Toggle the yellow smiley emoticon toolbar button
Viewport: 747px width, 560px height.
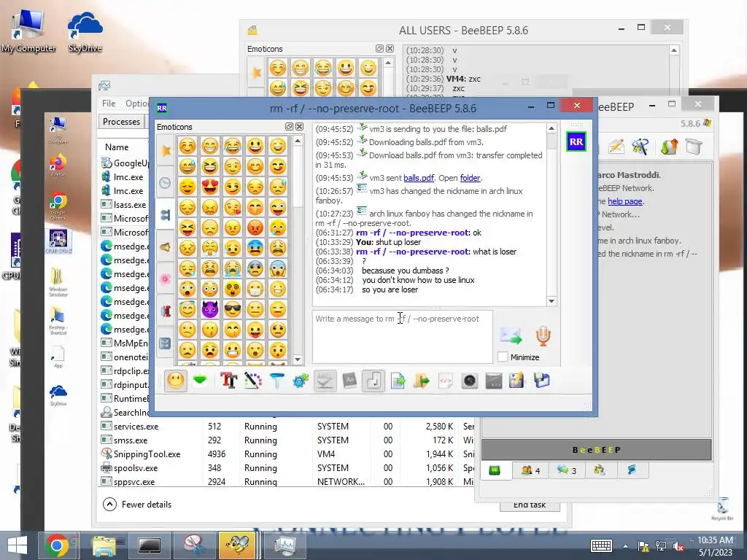[x=175, y=381]
